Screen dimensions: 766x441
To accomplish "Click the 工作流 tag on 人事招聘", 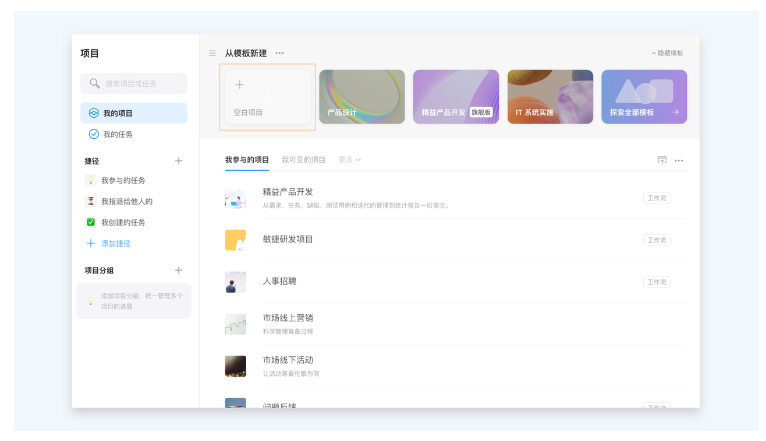I will 657,282.
